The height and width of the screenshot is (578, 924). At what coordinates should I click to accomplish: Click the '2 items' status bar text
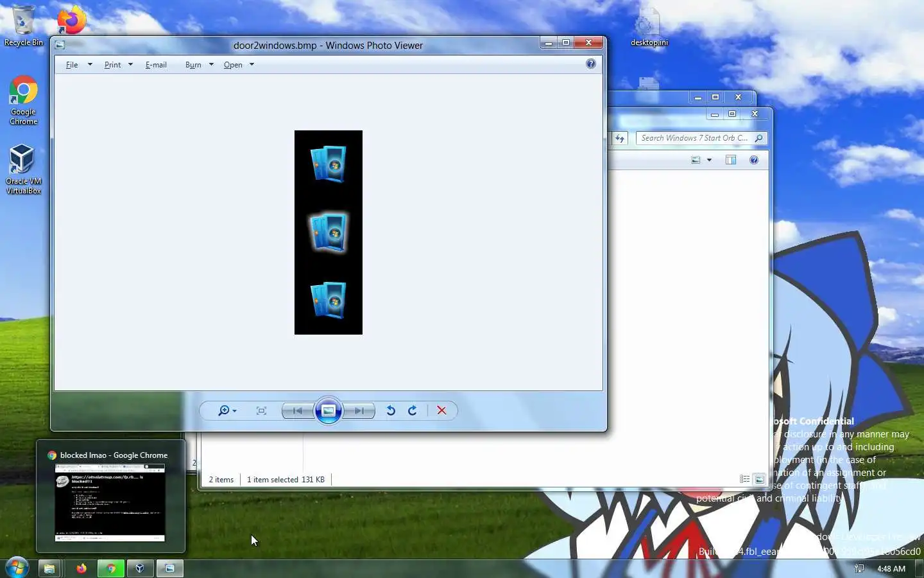click(221, 480)
